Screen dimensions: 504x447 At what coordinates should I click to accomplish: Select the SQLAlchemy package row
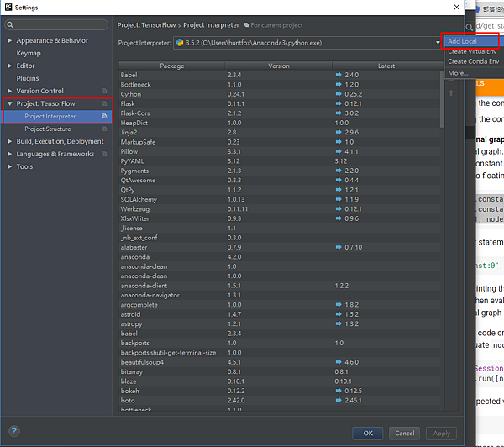[x=279, y=199]
